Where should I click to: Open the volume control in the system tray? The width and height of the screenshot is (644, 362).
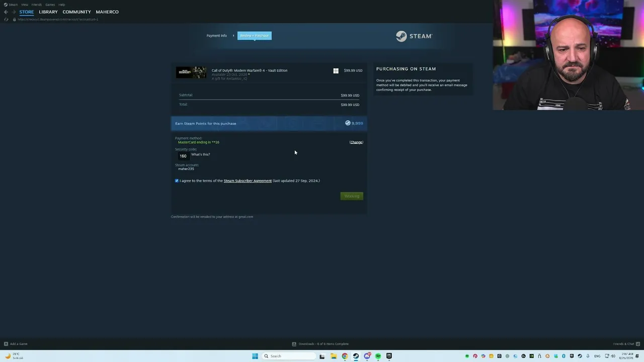[613, 356]
